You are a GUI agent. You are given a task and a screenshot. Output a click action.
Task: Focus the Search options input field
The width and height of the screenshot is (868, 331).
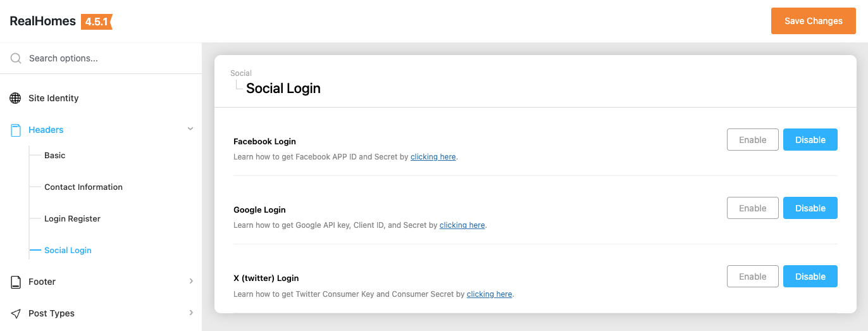click(x=108, y=58)
